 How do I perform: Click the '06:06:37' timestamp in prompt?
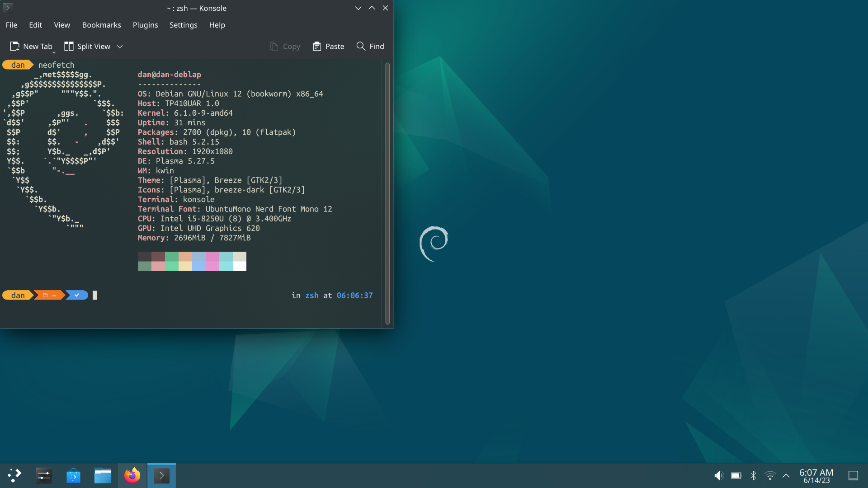click(x=355, y=295)
